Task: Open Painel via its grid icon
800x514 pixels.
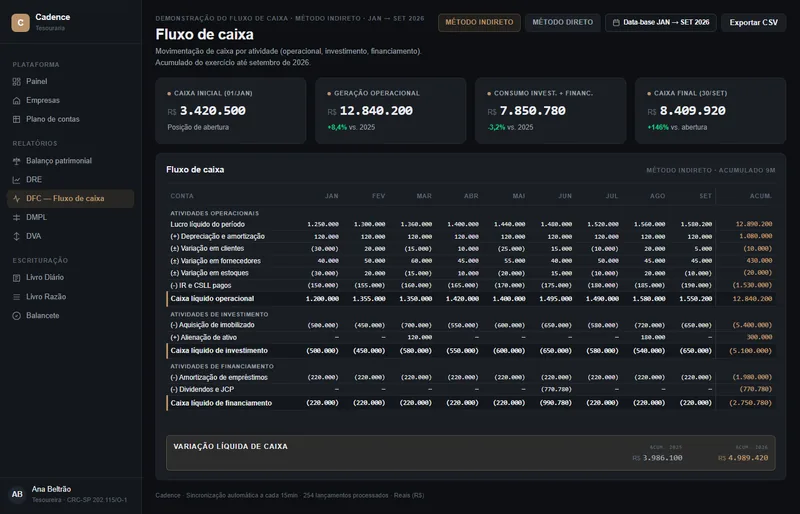Action: pyautogui.click(x=16, y=82)
